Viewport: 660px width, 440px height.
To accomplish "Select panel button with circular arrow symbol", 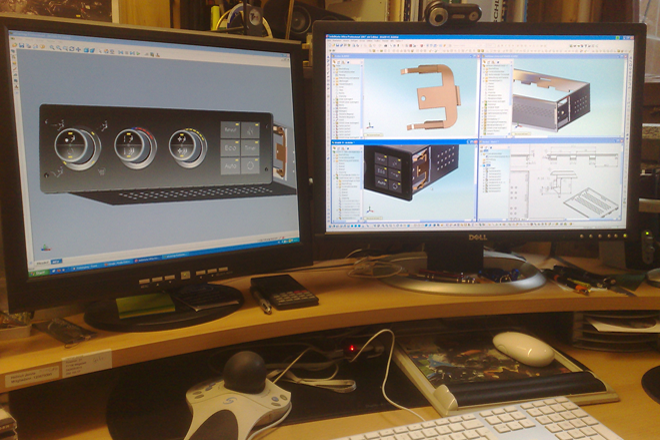I will click(250, 165).
